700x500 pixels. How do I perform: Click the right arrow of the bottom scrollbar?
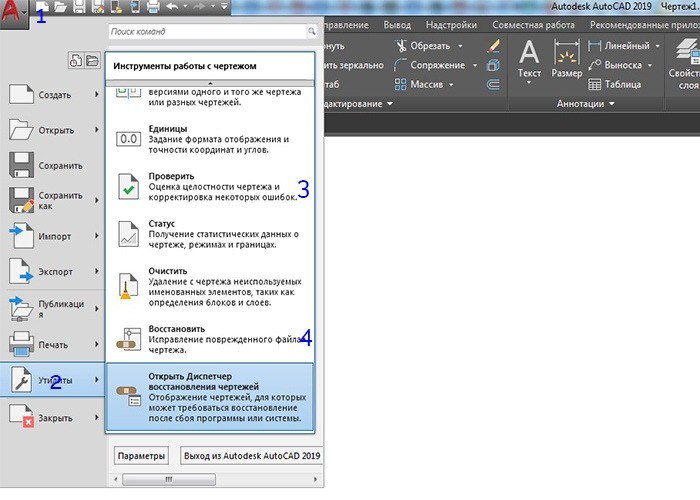pyautogui.click(x=315, y=479)
